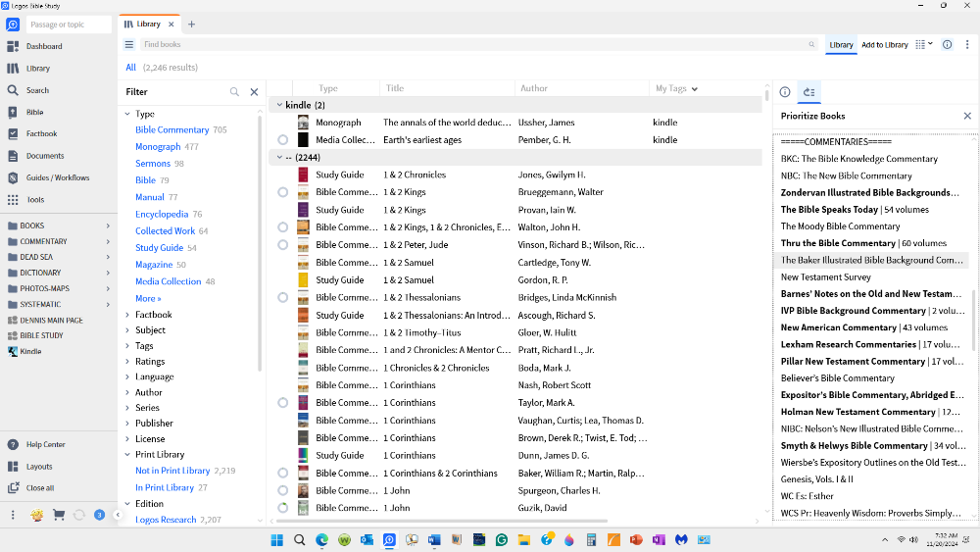This screenshot has height=552, width=980.
Task: Select the circle for Taylor's 1 Corinthians
Action: (283, 403)
